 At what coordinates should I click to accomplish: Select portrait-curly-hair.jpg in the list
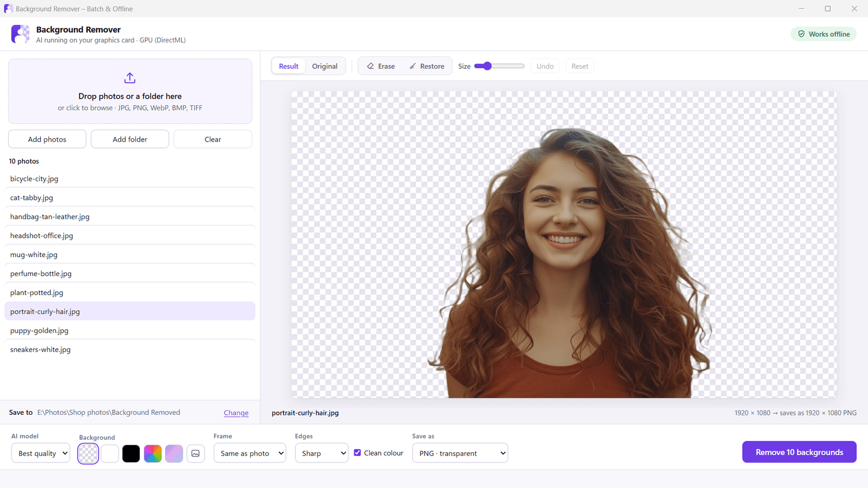point(130,311)
